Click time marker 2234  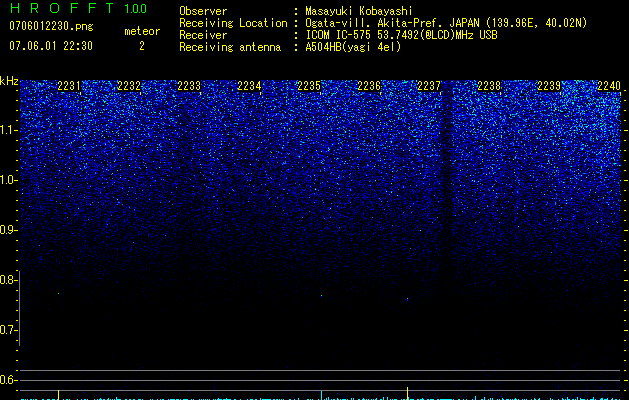(249, 86)
